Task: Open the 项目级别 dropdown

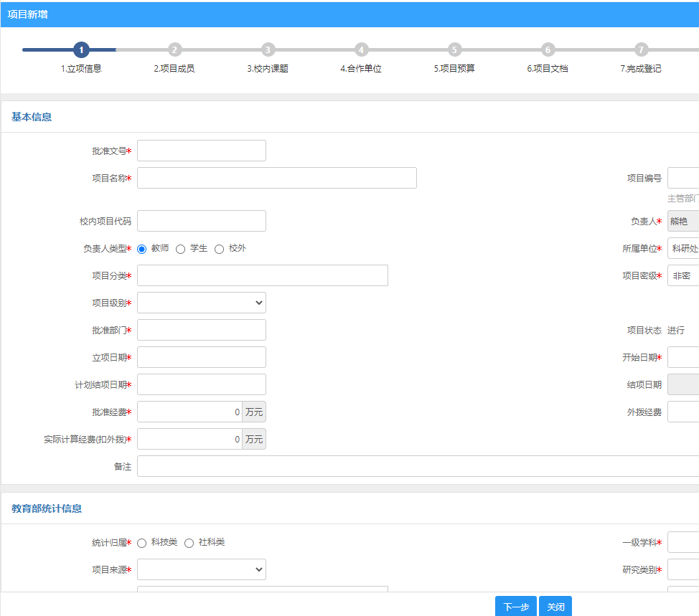Action: coord(202,303)
